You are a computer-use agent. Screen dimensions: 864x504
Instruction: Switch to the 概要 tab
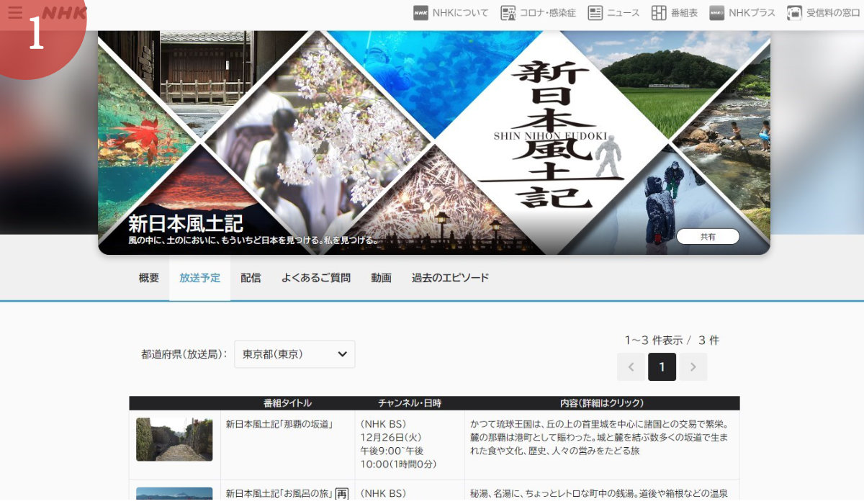point(149,278)
